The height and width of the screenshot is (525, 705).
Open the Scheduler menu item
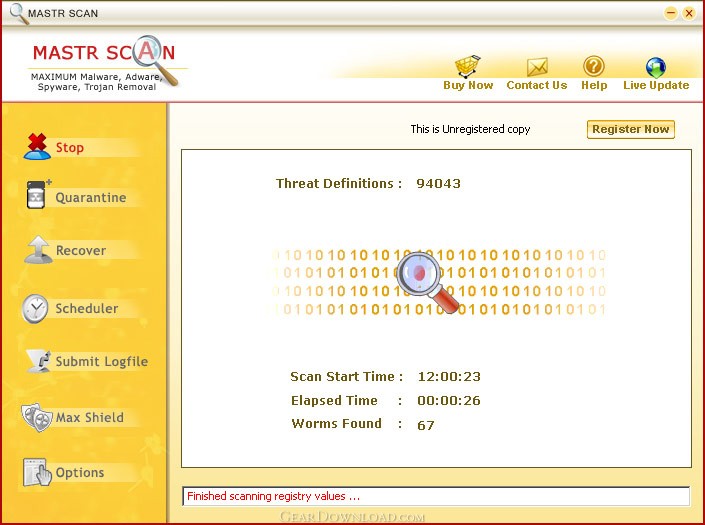(x=87, y=308)
